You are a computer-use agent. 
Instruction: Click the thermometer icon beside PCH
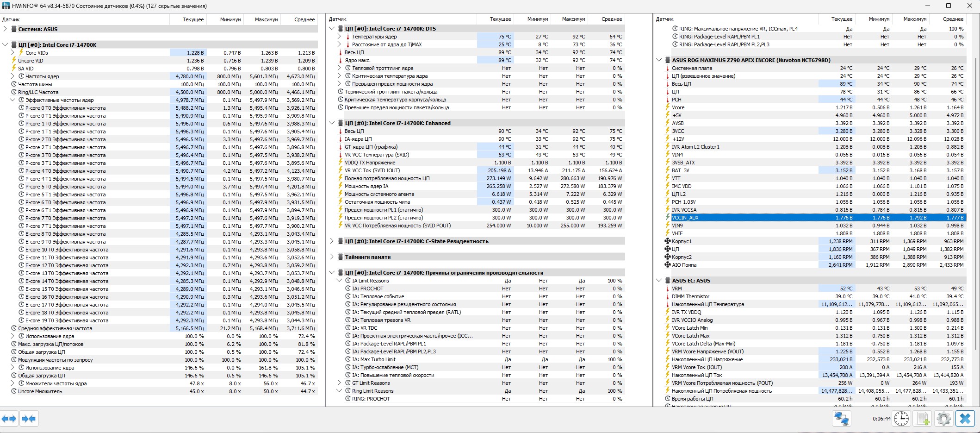pyautogui.click(x=667, y=100)
